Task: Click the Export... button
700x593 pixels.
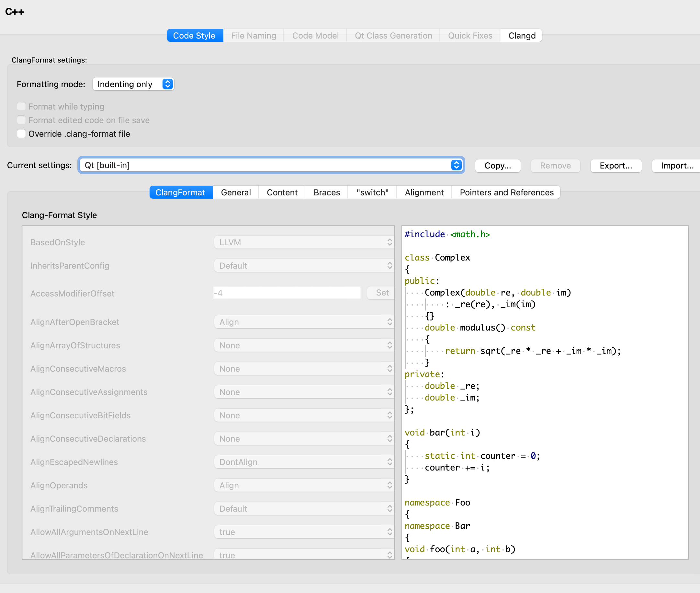Action: pos(616,166)
